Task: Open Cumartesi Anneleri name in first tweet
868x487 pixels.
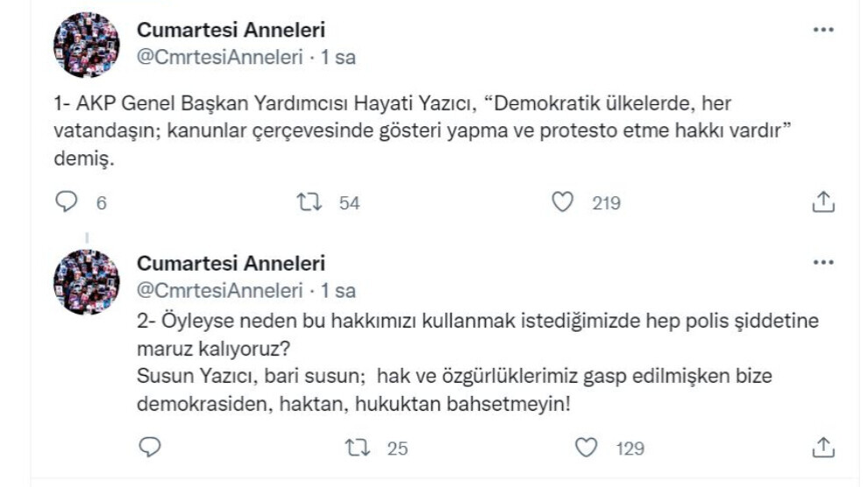Action: point(231,29)
